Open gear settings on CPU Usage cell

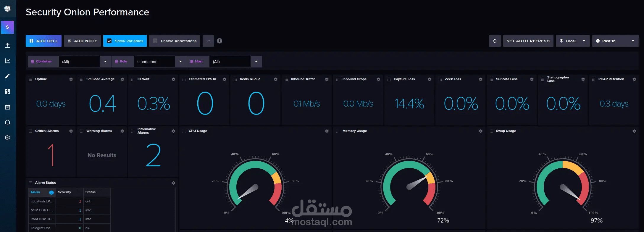point(327,131)
